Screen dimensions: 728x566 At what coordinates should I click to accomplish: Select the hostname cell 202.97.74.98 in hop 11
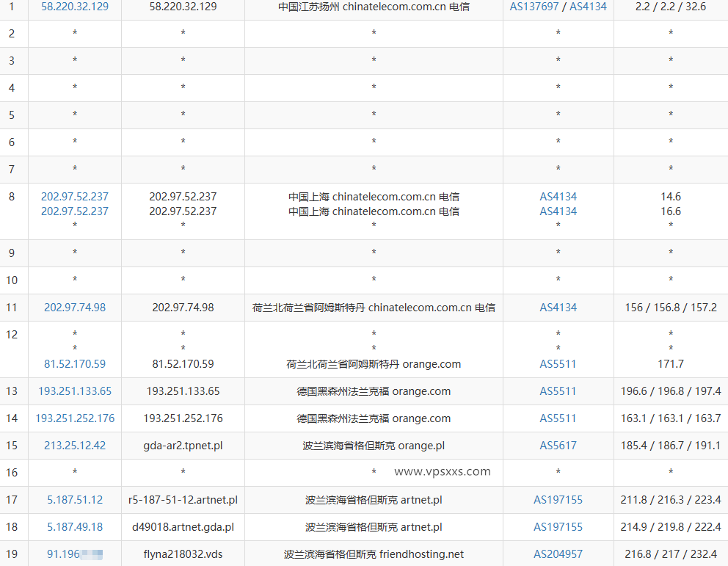[x=183, y=308]
